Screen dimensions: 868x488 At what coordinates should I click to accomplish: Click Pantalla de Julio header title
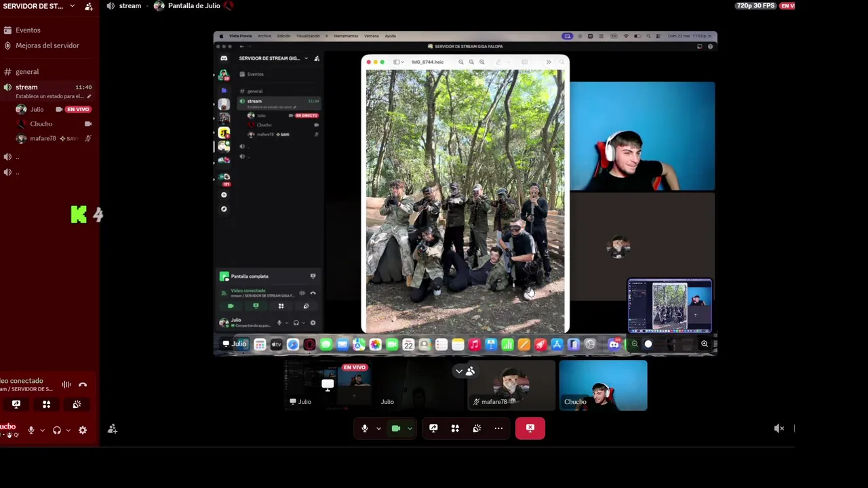point(194,6)
